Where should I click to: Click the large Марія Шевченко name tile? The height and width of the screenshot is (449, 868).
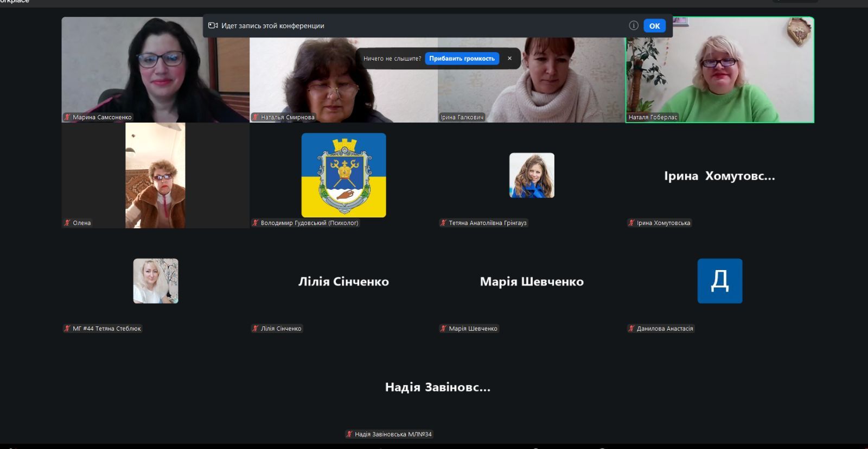[532, 281]
